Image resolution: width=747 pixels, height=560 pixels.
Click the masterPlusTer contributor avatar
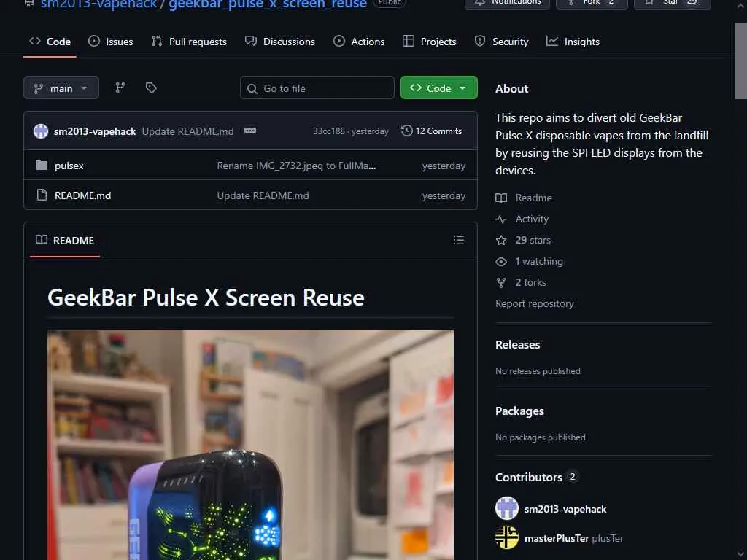(x=507, y=537)
